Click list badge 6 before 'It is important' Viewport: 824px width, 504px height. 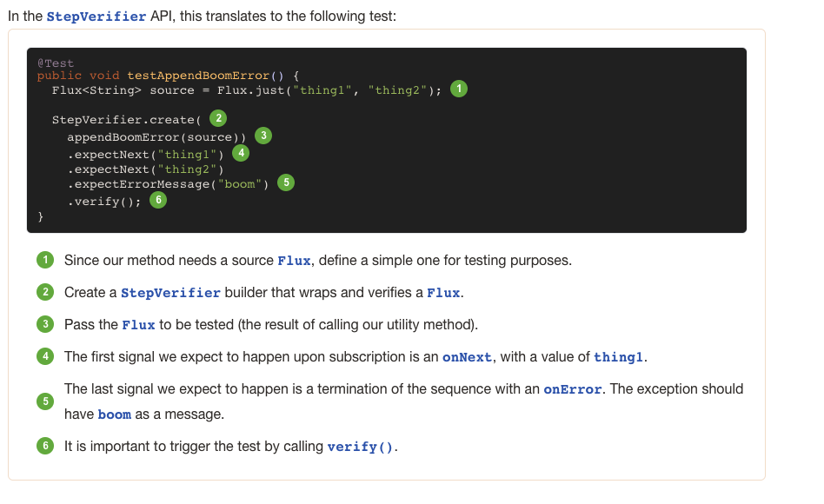(x=45, y=446)
